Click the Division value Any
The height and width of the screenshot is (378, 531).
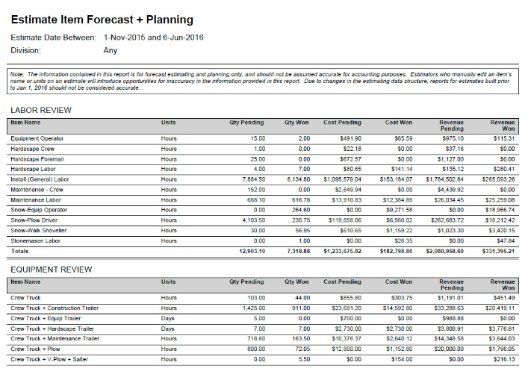110,50
